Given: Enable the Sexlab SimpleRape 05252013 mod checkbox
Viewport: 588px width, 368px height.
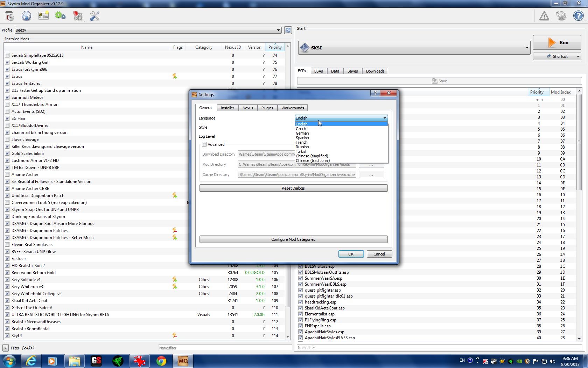Looking at the screenshot, I should pos(7,55).
